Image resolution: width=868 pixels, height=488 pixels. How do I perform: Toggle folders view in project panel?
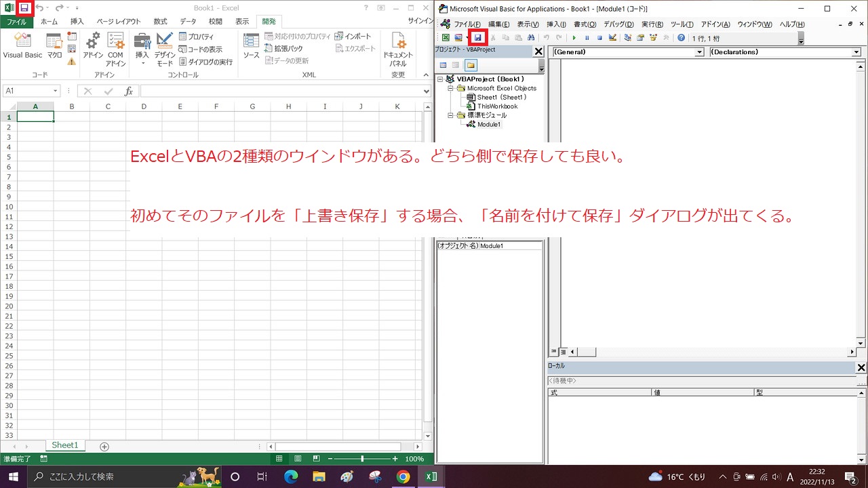471,65
